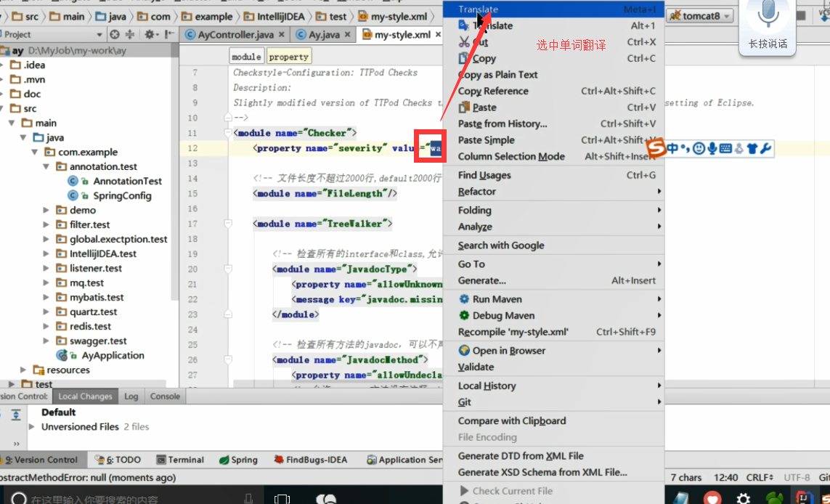
Task: Open the tomcat8 run configuration dropdown
Action: click(x=700, y=16)
